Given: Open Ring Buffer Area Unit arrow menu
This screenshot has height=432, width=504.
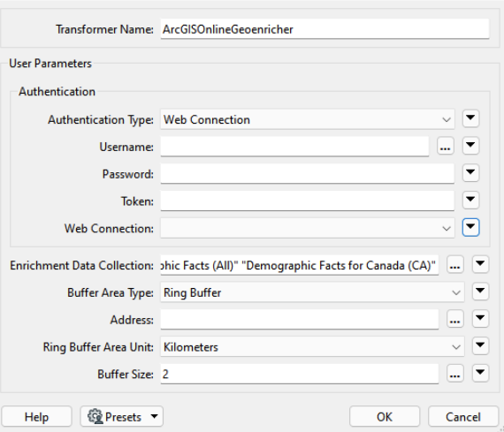Looking at the screenshot, I should [480, 346].
